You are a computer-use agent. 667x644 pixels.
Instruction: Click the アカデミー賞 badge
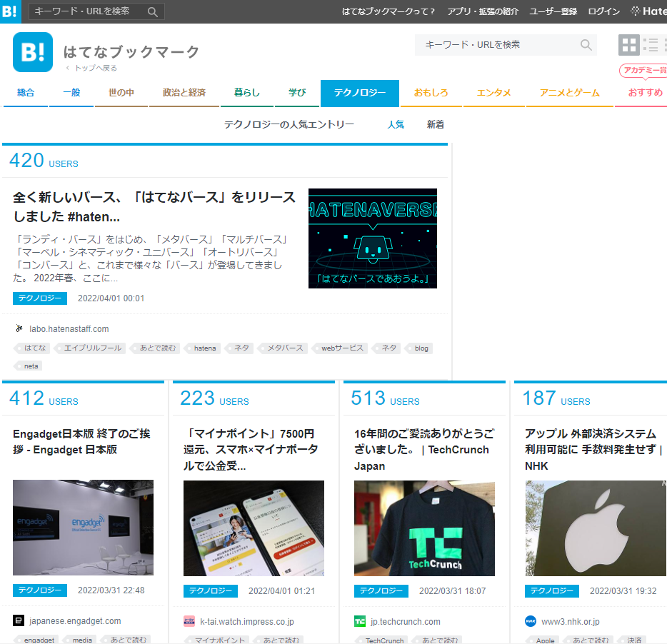pos(643,70)
